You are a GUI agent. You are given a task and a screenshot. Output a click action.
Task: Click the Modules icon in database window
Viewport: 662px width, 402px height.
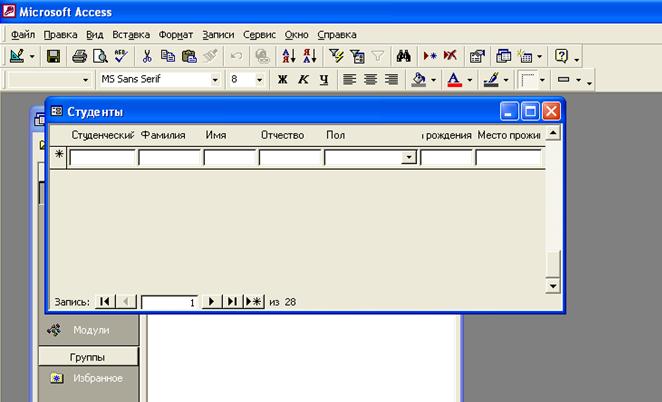[54, 330]
